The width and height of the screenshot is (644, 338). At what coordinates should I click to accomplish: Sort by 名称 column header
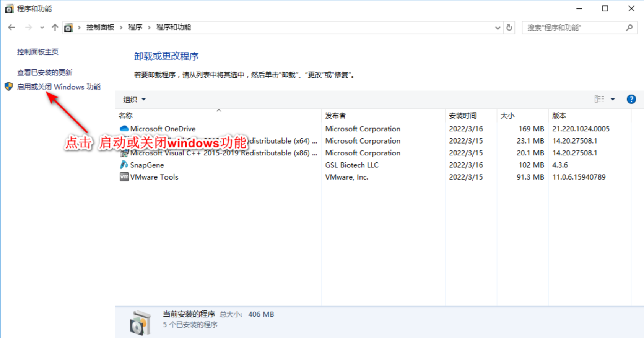[218, 116]
